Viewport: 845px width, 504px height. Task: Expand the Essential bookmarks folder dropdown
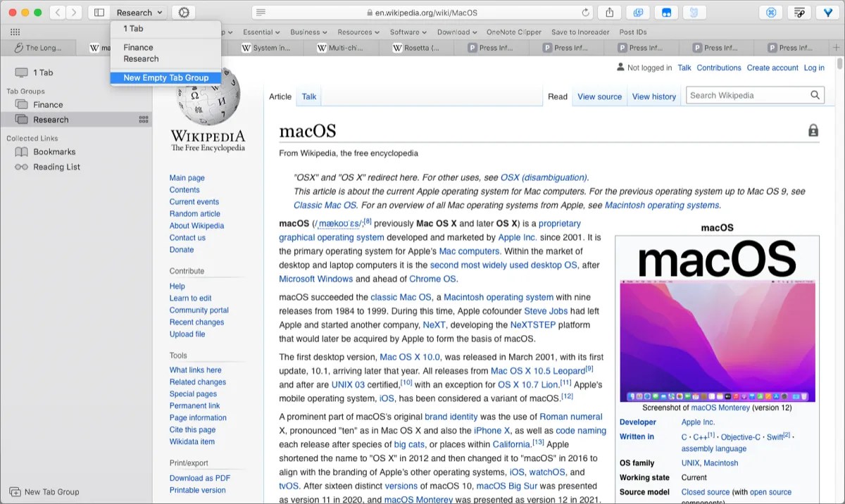coord(261,32)
